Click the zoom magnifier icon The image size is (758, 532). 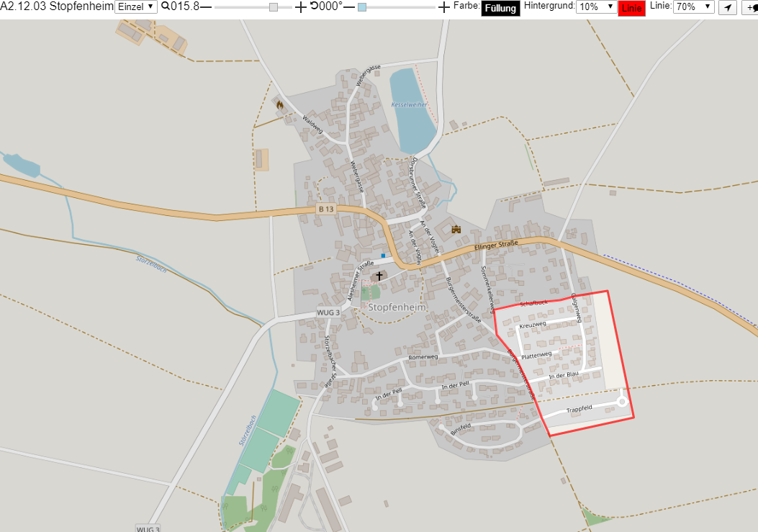coord(166,6)
